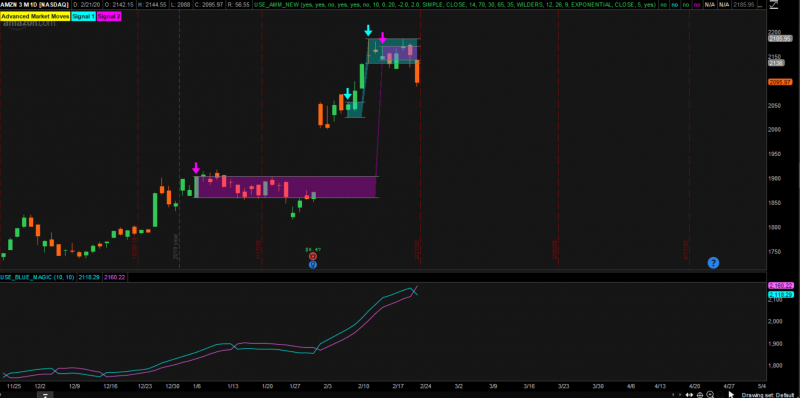Toggle the Advanced Market Moves label
This screenshot has height=398, width=800.
click(35, 16)
